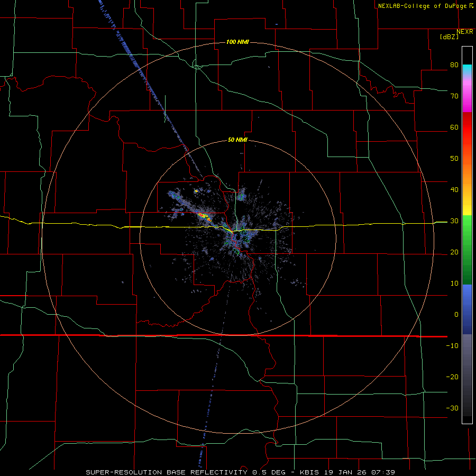This screenshot has width=476, height=476.
Task: Click the -30 dBZ scale label
Action: point(452,408)
